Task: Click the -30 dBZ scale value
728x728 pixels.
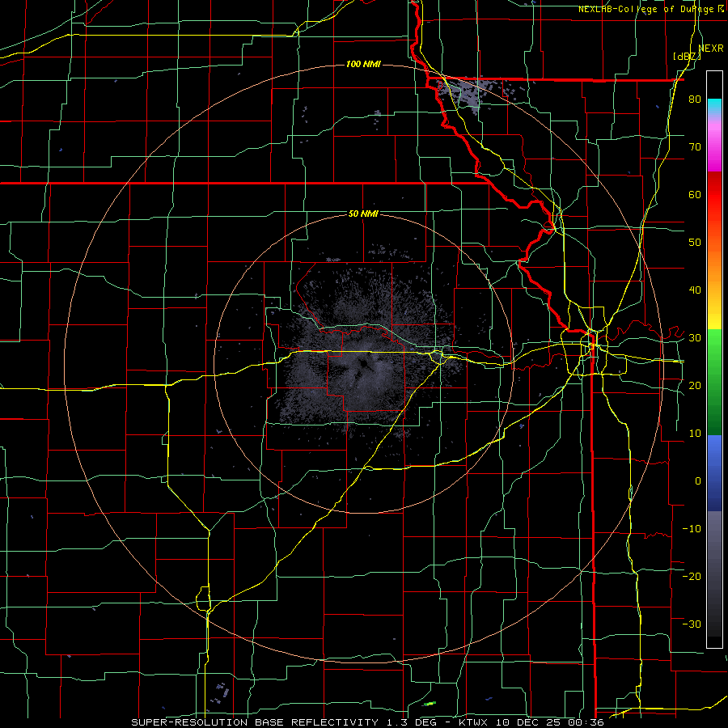Action: (692, 624)
